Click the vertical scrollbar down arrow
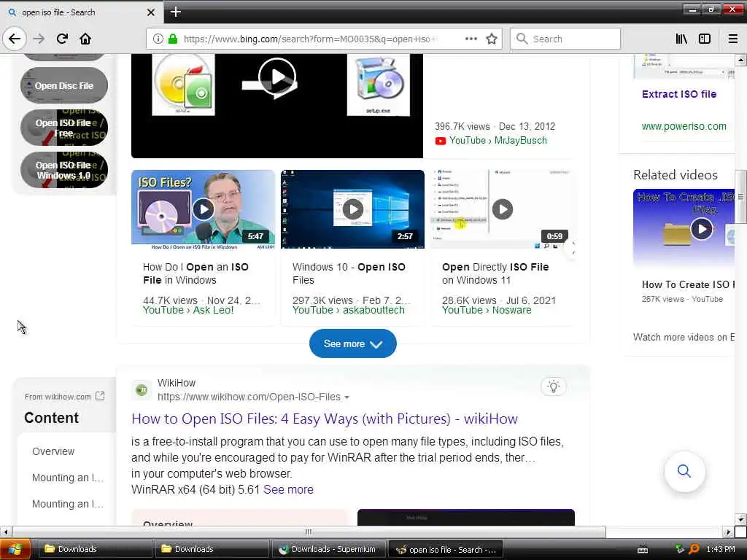This screenshot has height=560, width=747. tap(740, 518)
